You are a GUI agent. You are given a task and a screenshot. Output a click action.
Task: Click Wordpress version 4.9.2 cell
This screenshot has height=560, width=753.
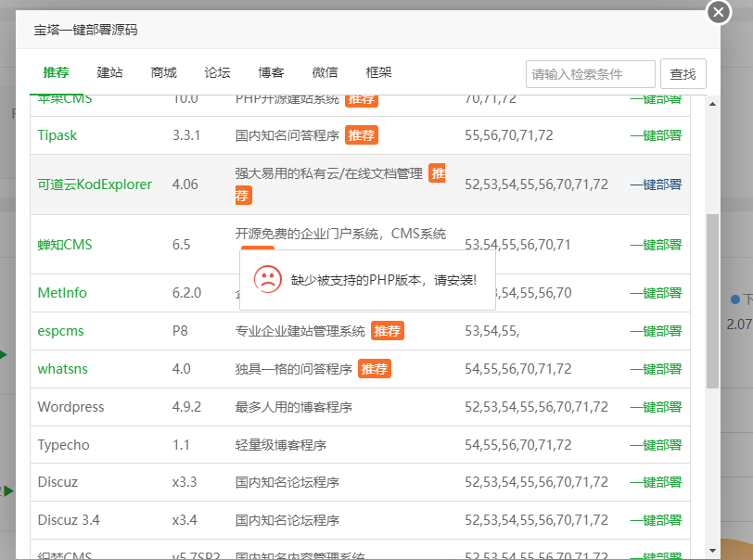(186, 407)
